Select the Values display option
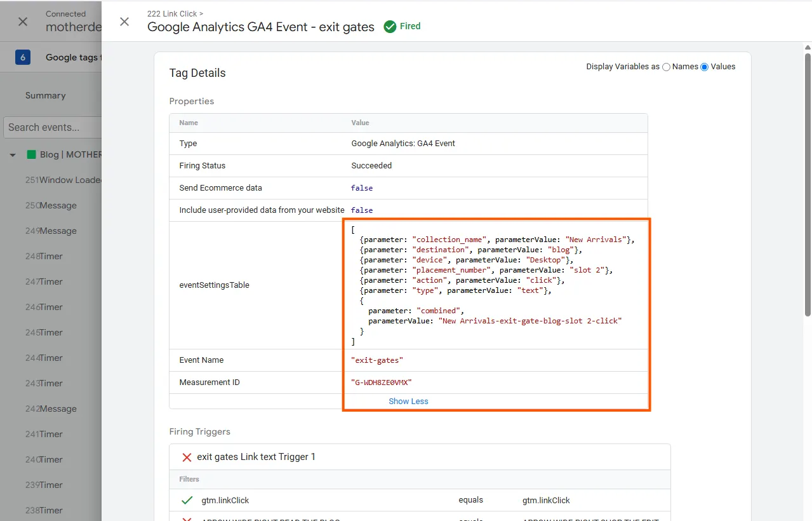 704,67
